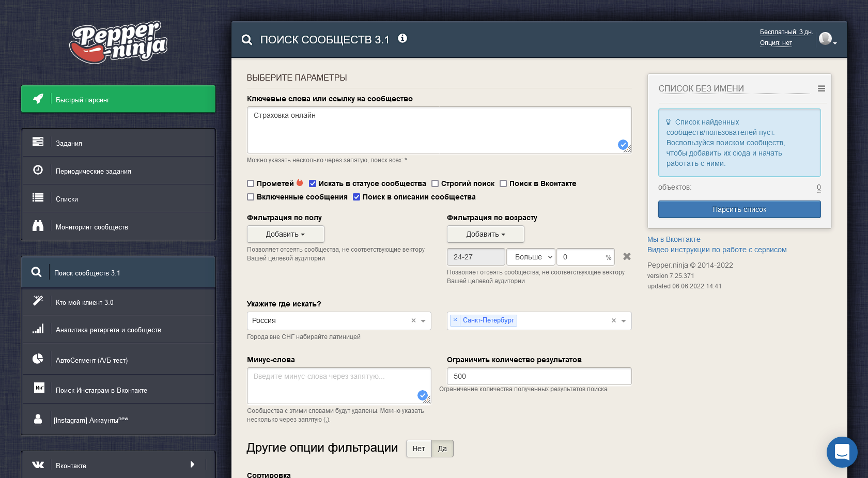
Task: Click the minus-words text area
Action: 339,386
